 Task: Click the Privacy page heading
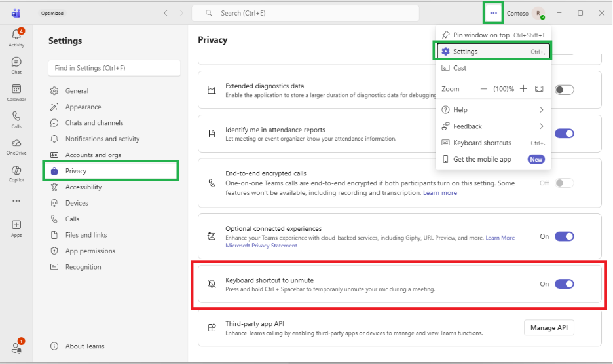(212, 40)
